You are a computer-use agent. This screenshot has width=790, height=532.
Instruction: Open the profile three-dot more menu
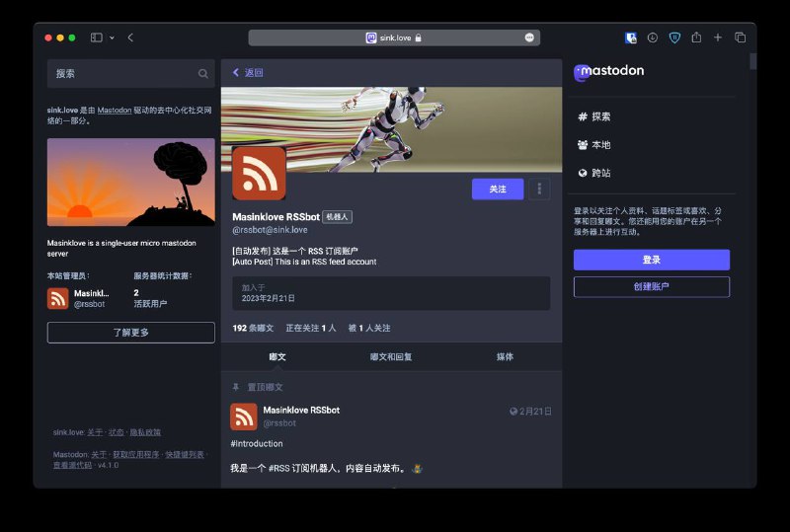pos(539,189)
